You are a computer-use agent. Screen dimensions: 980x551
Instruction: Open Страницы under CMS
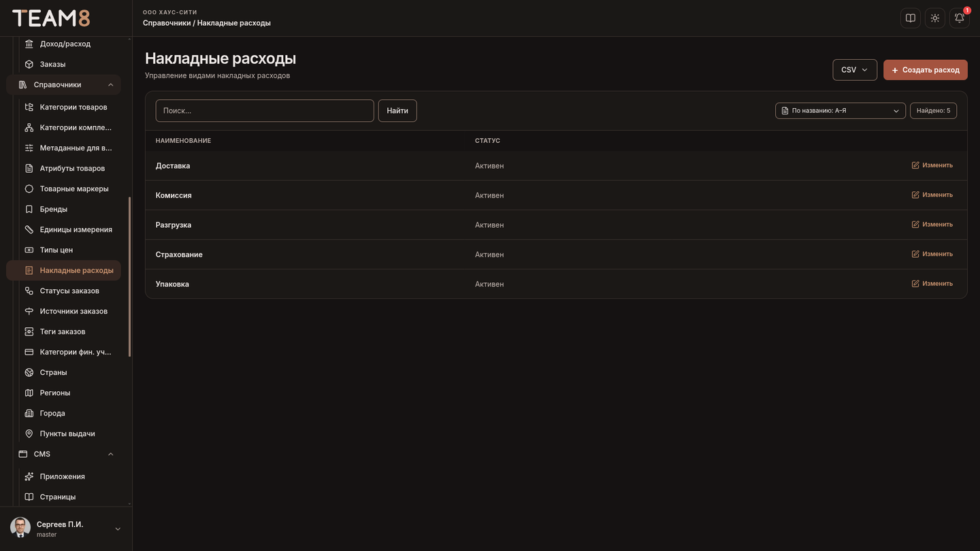tap(63, 497)
